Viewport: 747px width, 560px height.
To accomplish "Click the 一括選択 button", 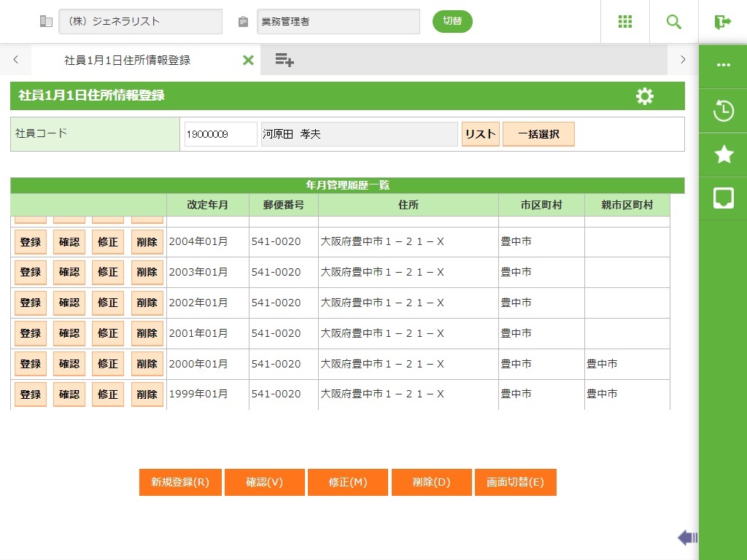I will click(538, 134).
